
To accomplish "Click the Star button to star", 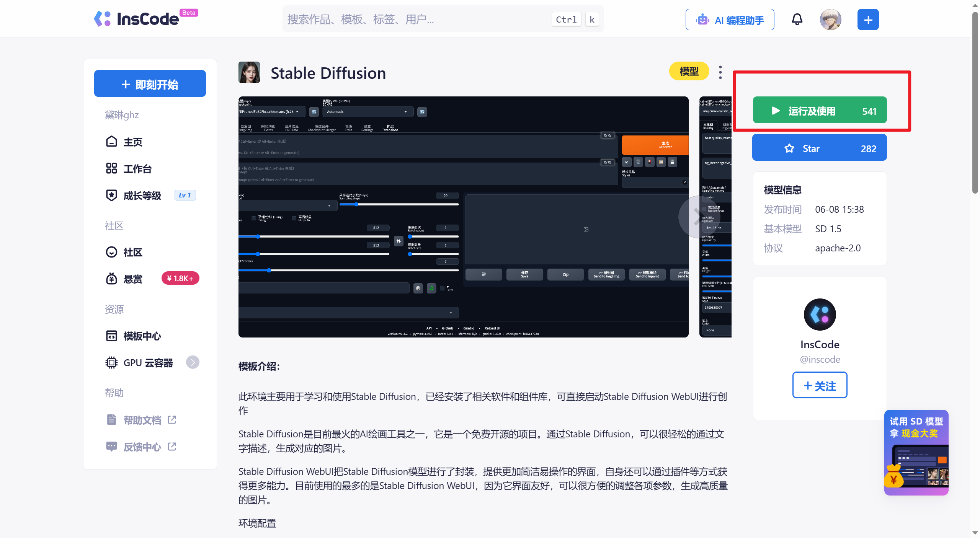I will click(x=820, y=148).
